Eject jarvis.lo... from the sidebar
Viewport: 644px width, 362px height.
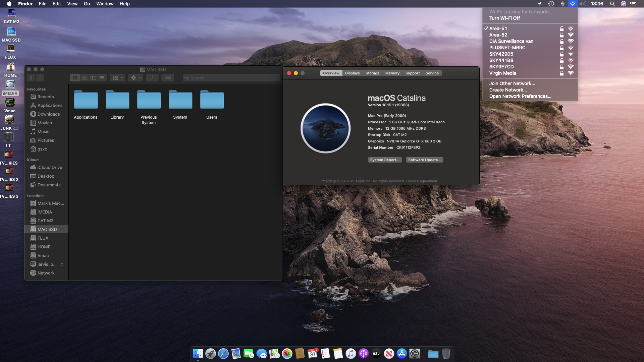62,264
